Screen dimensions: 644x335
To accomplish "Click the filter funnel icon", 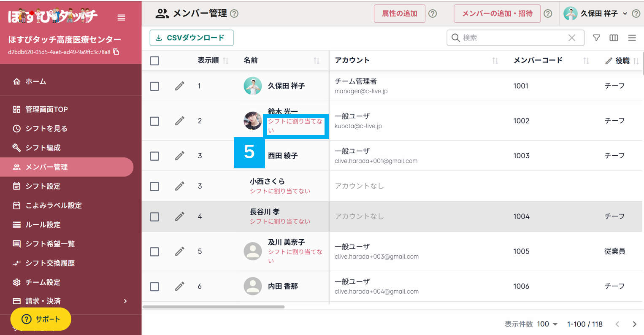I will click(596, 38).
